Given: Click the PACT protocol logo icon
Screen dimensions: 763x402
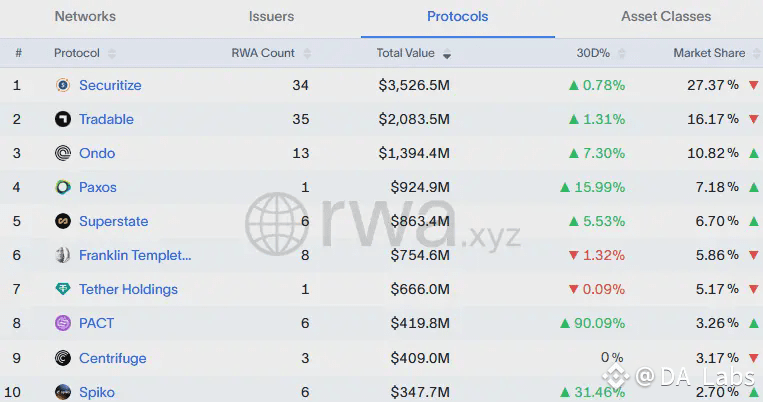Looking at the screenshot, I should (63, 323).
